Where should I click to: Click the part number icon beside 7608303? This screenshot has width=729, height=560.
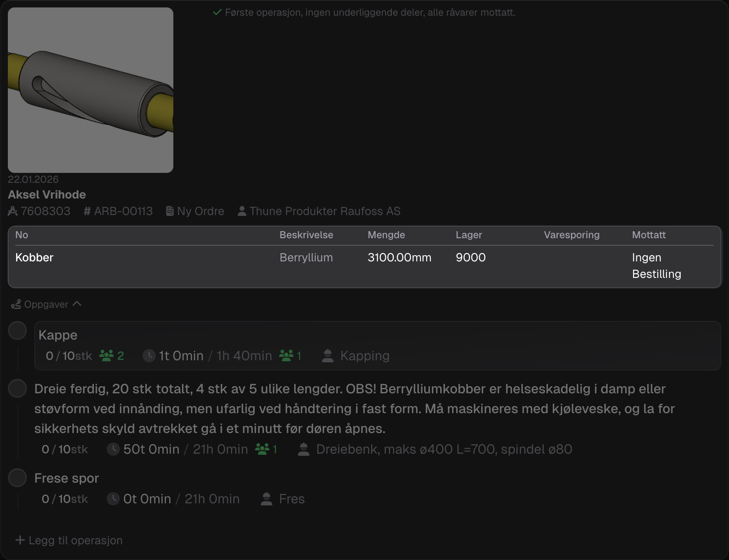(13, 211)
